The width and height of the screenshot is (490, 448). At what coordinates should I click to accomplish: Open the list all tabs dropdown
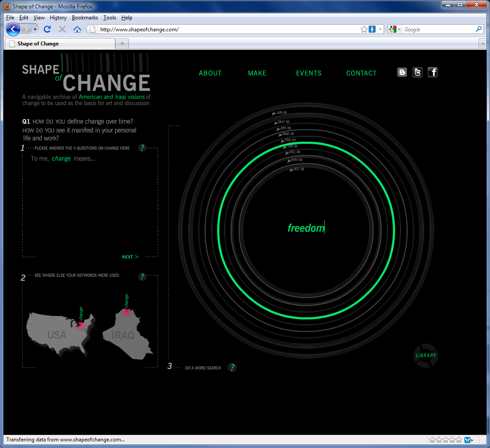[x=482, y=44]
